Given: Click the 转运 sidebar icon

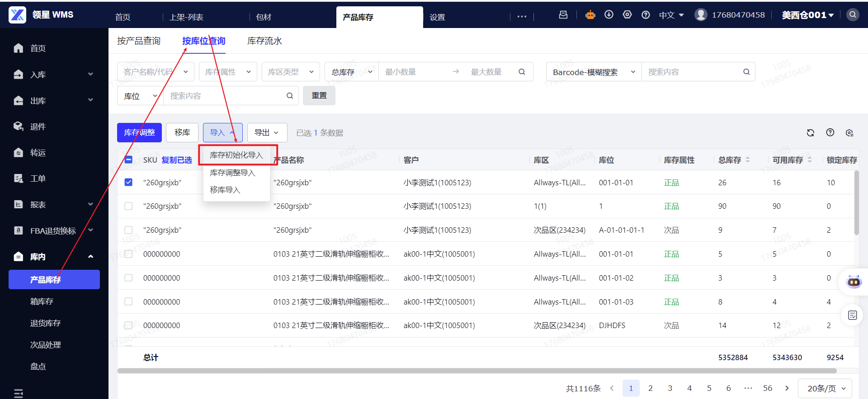Looking at the screenshot, I should 19,152.
